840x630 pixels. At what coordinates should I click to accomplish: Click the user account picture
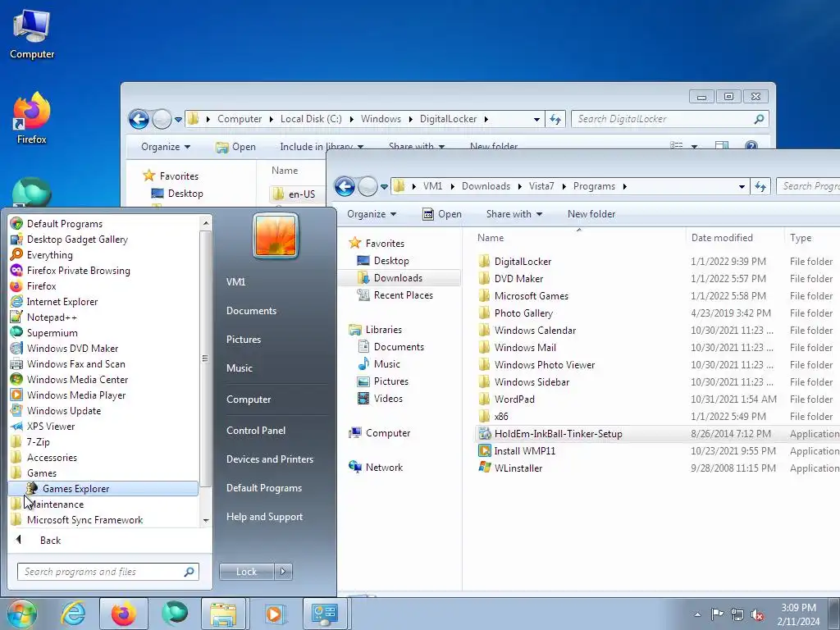(x=276, y=235)
